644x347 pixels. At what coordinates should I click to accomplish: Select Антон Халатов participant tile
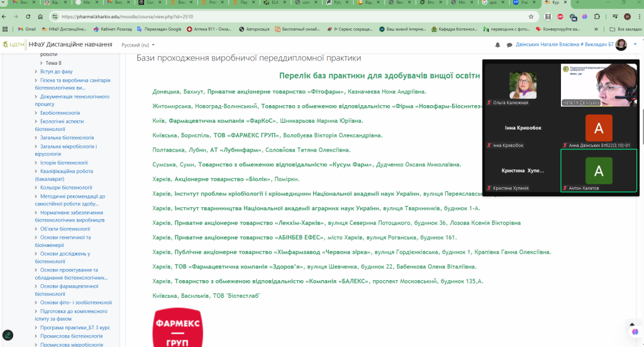(599, 170)
